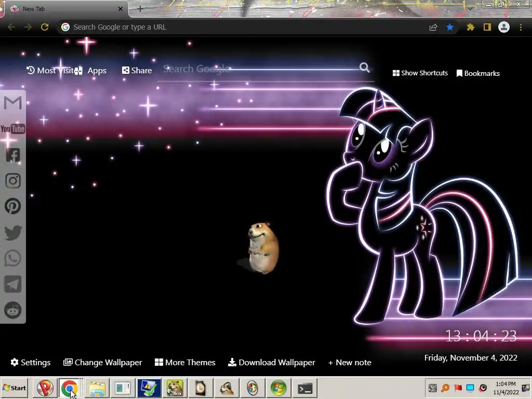
Task: Open Most Visited sites
Action: [50, 70]
